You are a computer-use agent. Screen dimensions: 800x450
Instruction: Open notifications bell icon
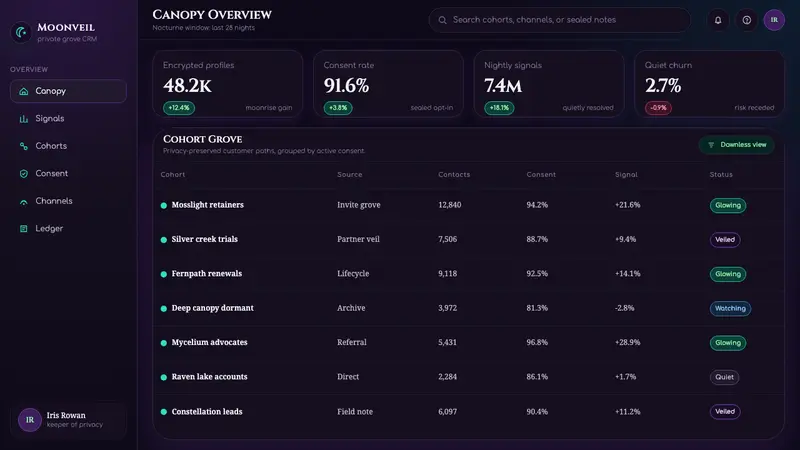pos(718,20)
